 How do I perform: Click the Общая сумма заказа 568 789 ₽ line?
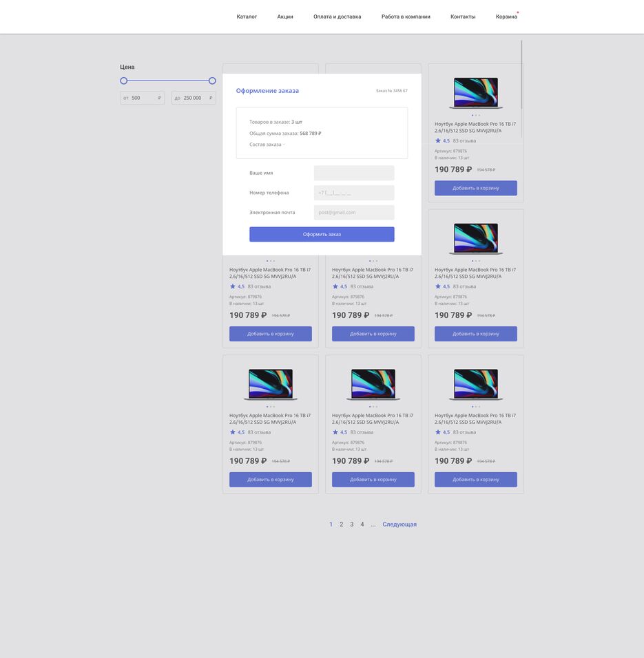point(285,134)
